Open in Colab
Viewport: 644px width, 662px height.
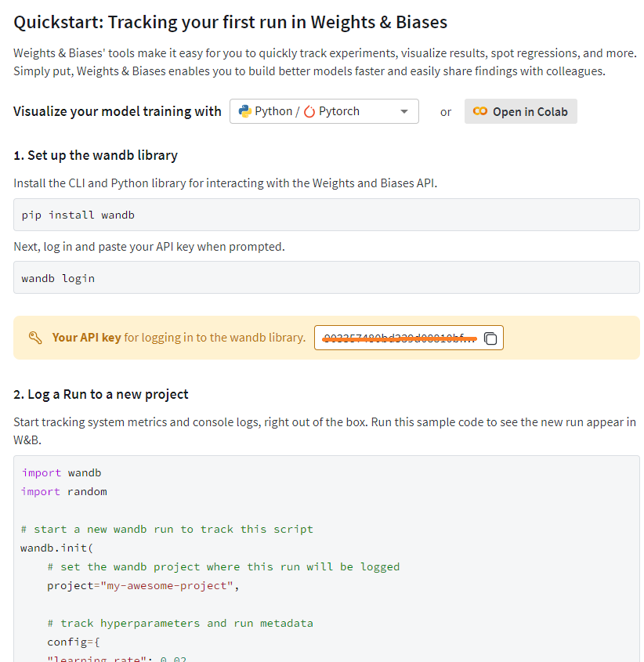pos(521,111)
